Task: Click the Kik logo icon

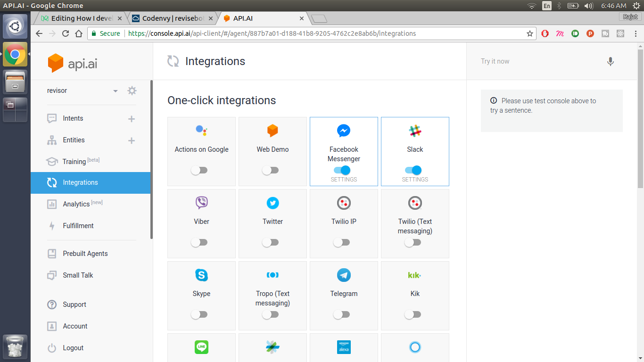Action: tap(415, 275)
